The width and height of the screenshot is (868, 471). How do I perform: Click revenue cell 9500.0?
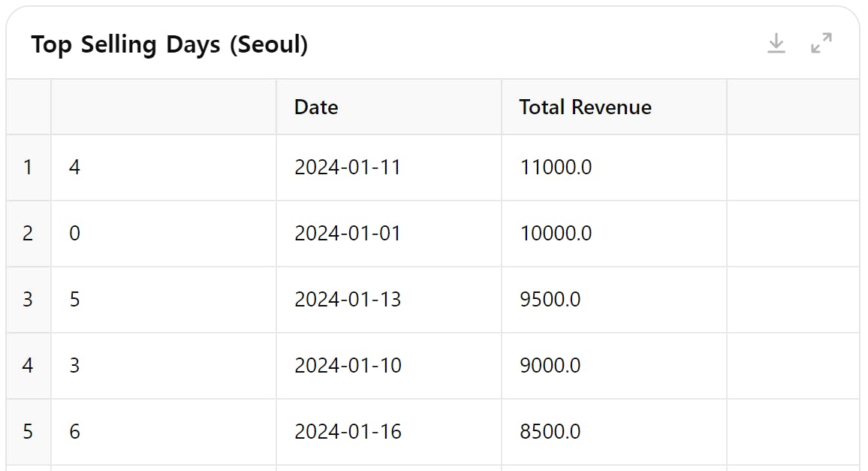[550, 299]
